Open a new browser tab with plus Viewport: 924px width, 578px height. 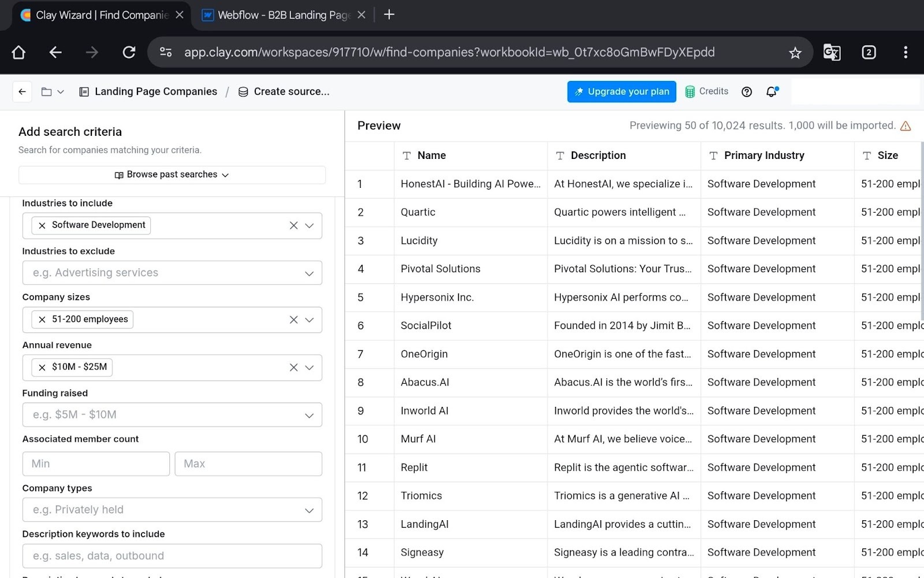coord(389,14)
